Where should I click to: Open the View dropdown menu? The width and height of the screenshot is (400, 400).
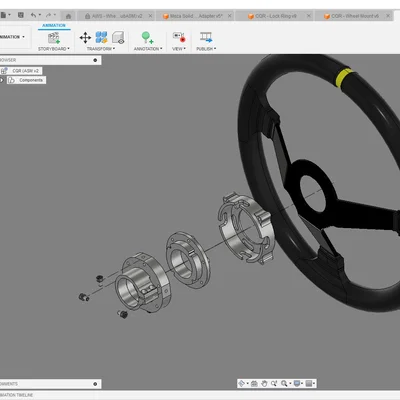point(179,49)
